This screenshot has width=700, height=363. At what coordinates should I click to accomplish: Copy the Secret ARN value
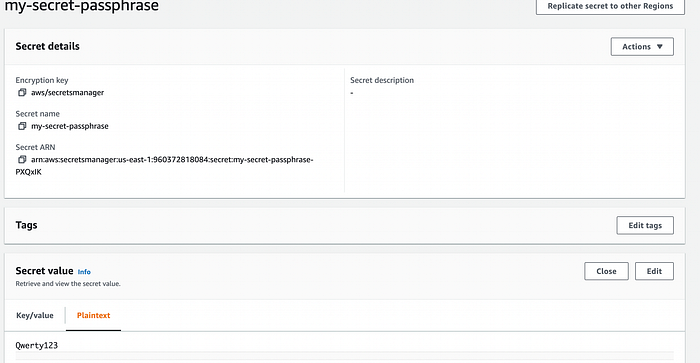click(22, 159)
